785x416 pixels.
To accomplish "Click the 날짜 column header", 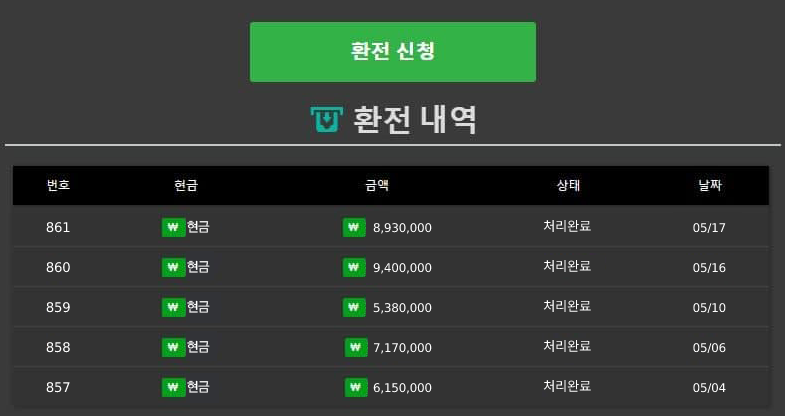I will coord(709,185).
